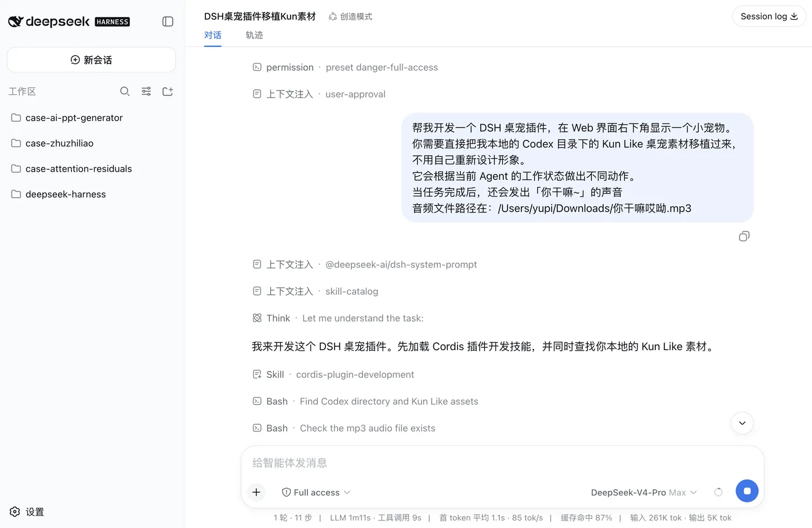Click the session title DSH桌宠插件移植Kun素材
This screenshot has height=528, width=812.
[260, 16]
